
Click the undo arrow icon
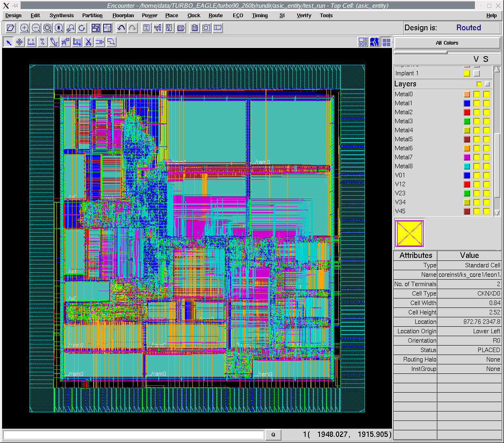click(121, 28)
